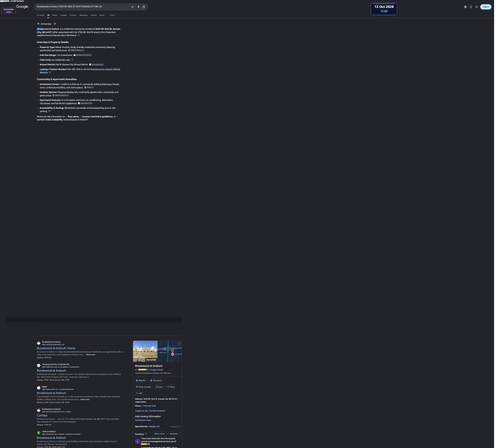The image size is (500, 448).
Task: Select the All results tab
Action: point(48,15)
